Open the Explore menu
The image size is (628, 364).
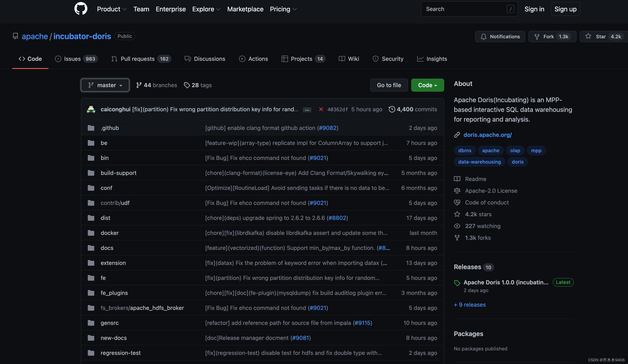click(206, 9)
